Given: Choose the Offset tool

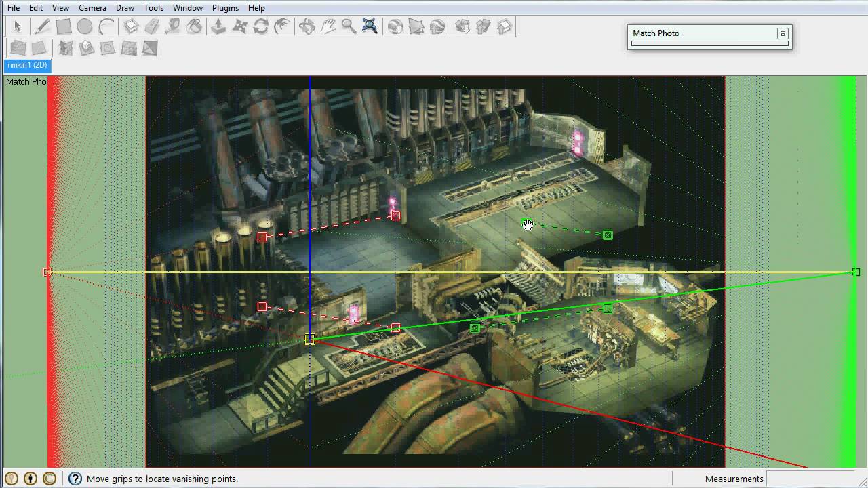Looking at the screenshot, I should click(x=282, y=26).
